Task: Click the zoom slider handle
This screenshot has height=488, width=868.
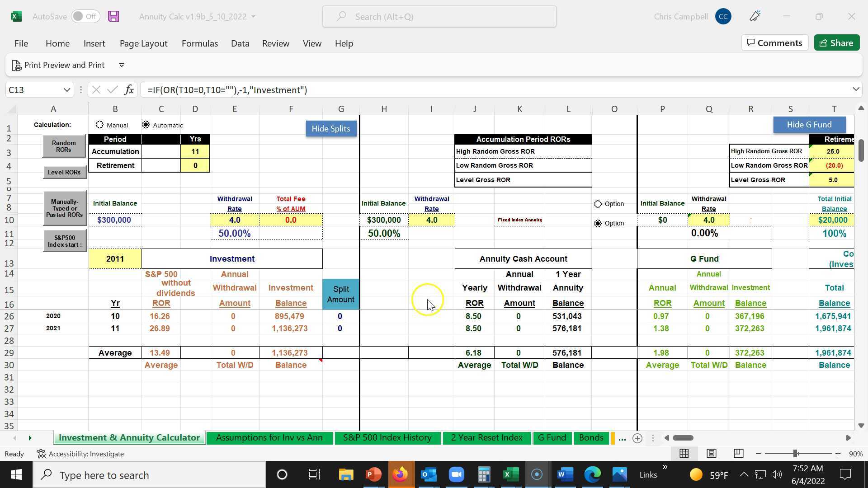Action: point(795,453)
